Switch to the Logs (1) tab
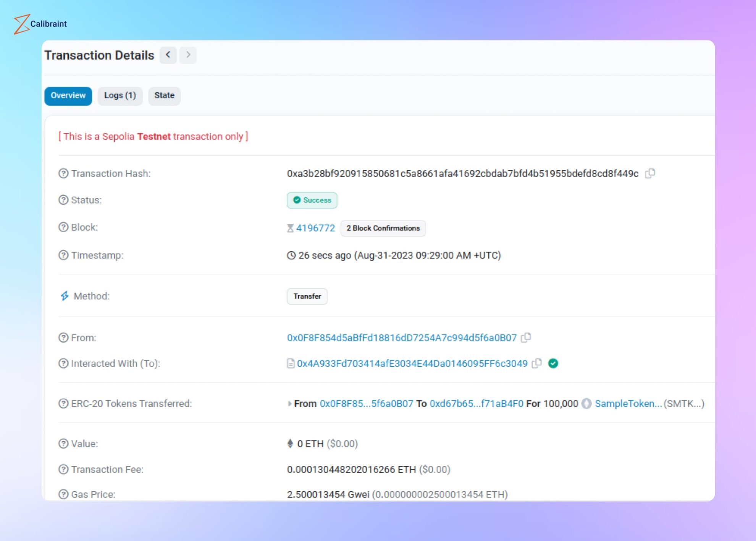756x541 pixels. click(x=120, y=95)
